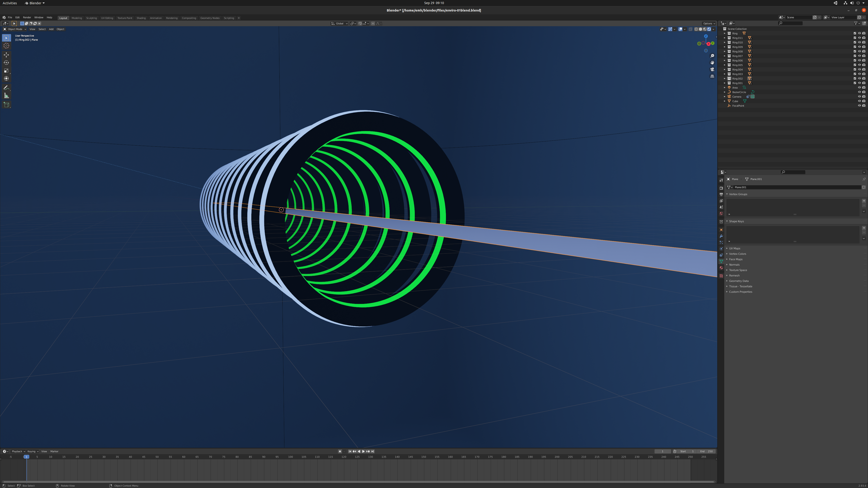Screen dimensions: 868x488
Task: Uncheck the Ring.011 collection exclude checkbox
Action: coord(854,38)
